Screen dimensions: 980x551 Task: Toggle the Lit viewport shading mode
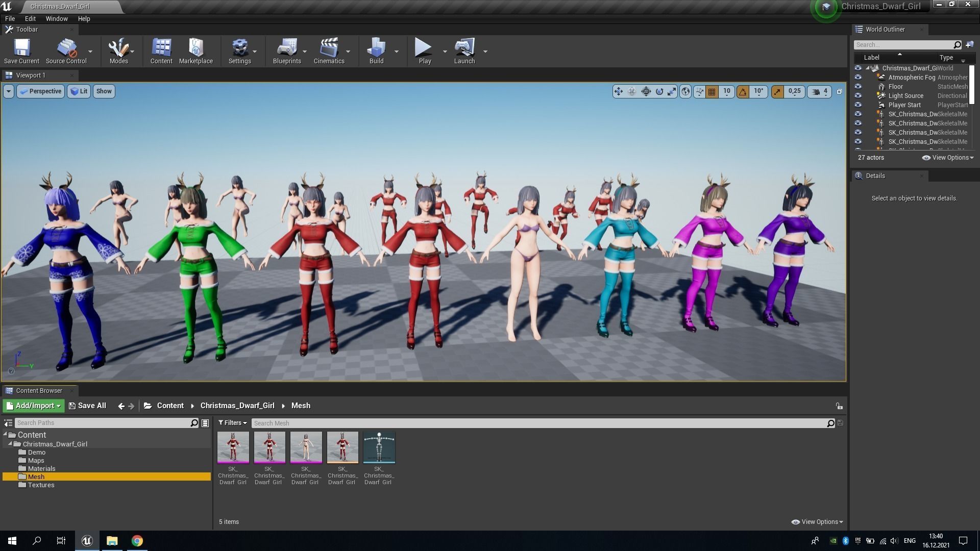pos(79,91)
